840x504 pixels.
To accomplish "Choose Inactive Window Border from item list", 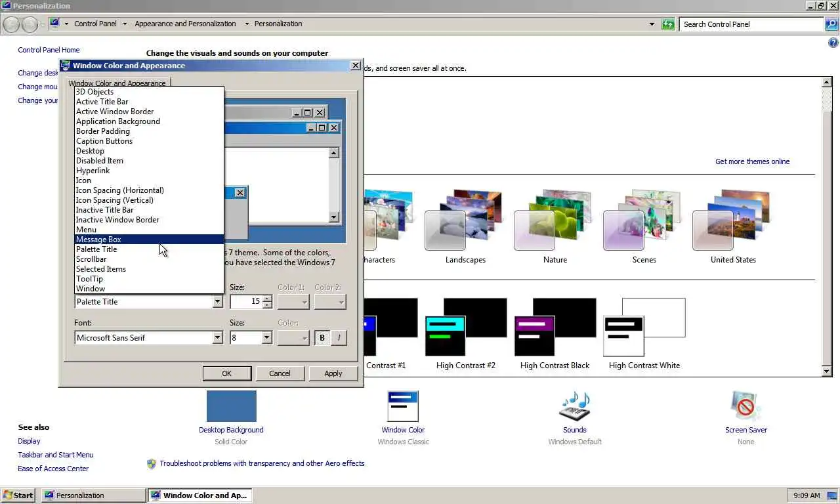I will pos(150,220).
